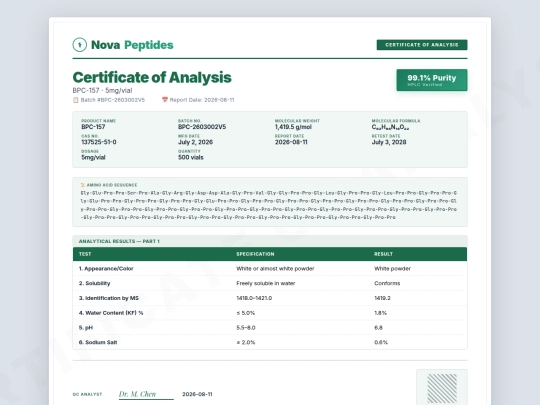Click the 1418.0–1421.0 specification cell
The image size is (540, 405).
(254, 298)
